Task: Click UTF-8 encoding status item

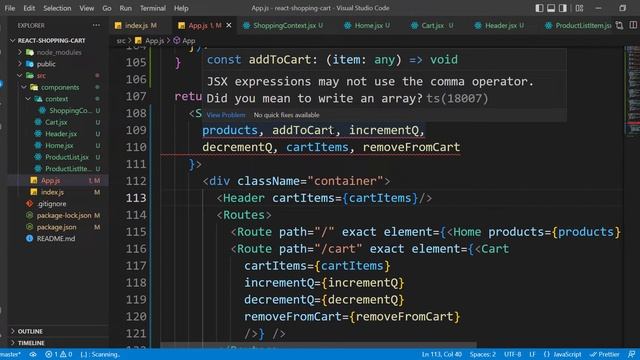Action: [513, 354]
